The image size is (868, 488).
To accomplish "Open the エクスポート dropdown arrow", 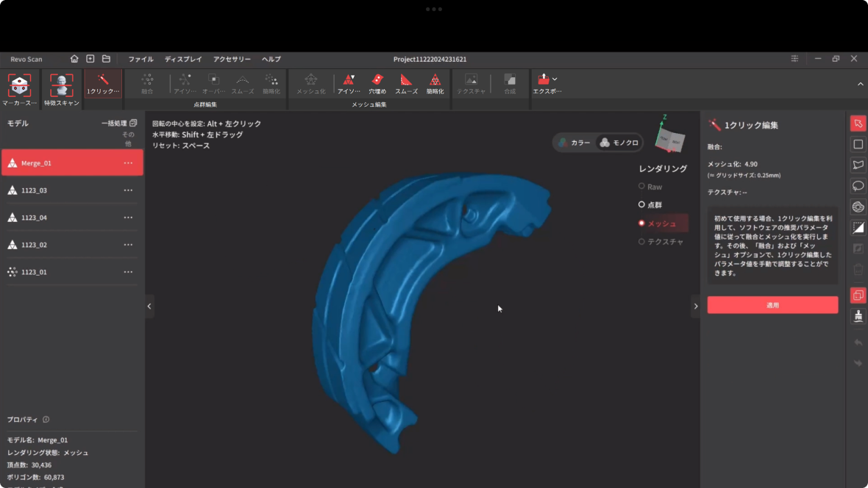I will [555, 79].
